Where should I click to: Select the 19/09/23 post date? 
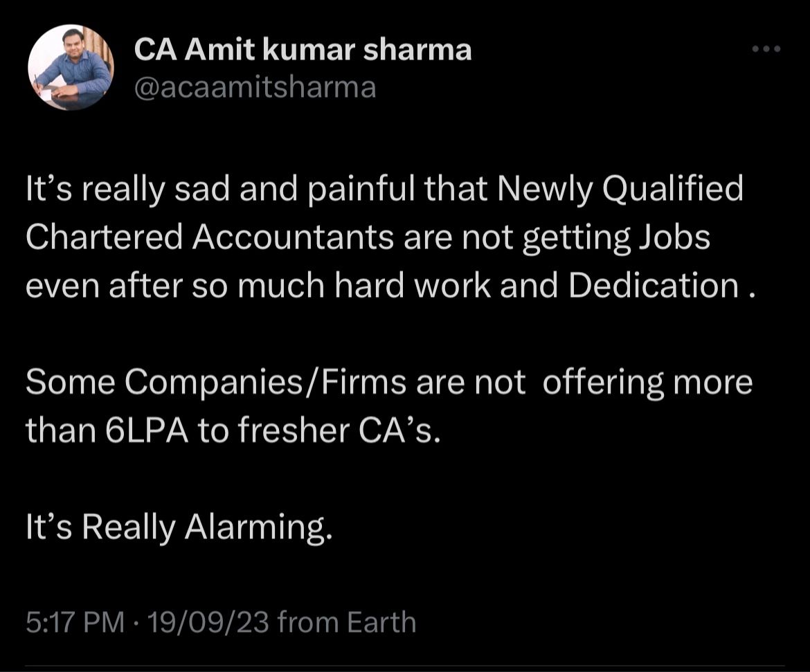point(208,622)
